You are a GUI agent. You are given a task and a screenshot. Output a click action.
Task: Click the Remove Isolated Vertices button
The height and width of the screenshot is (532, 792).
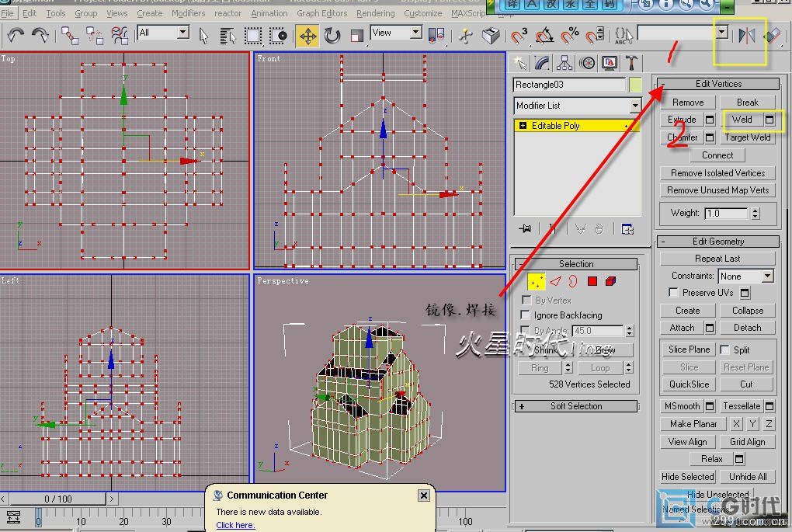point(717,172)
